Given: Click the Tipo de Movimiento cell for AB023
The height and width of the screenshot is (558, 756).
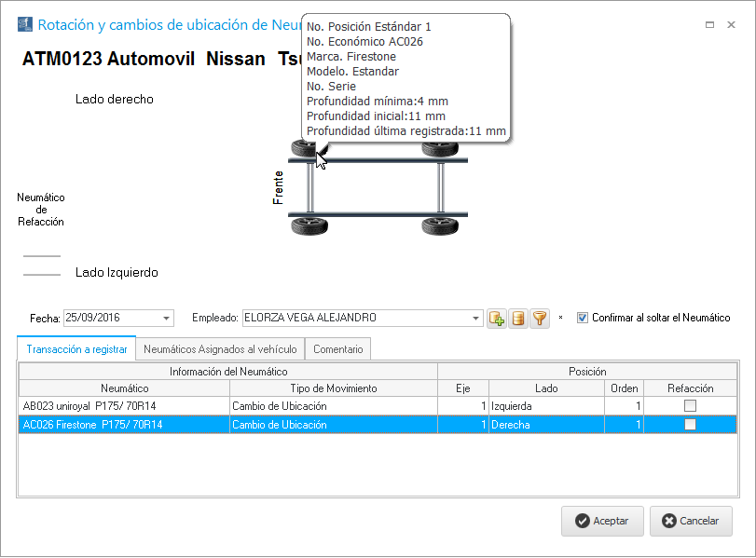Looking at the screenshot, I should point(333,406).
